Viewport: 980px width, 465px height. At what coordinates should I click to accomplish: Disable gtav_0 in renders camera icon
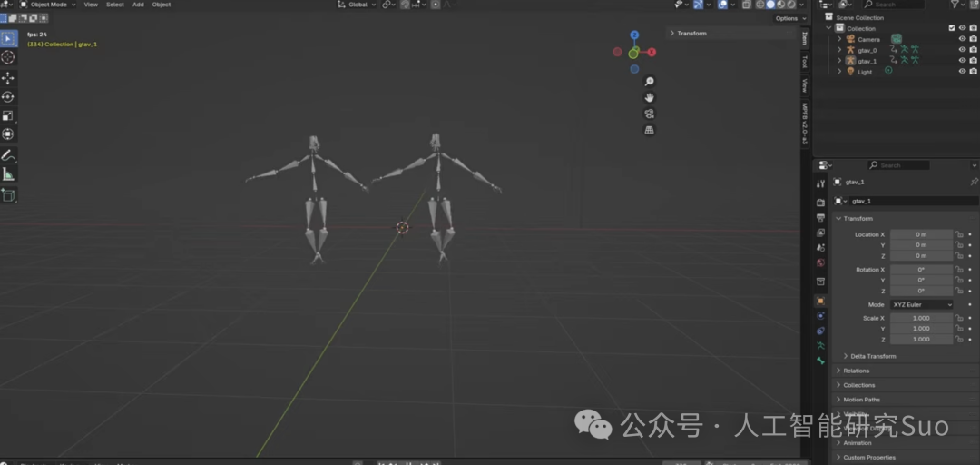973,49
